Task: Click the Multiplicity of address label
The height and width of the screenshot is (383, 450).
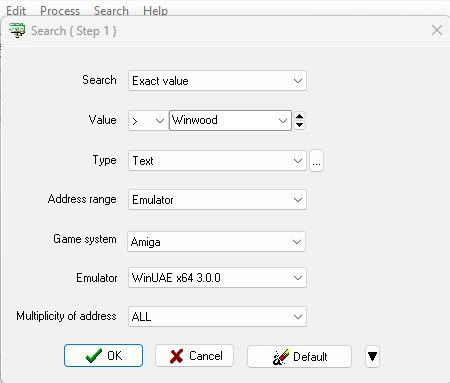Action: click(x=66, y=316)
